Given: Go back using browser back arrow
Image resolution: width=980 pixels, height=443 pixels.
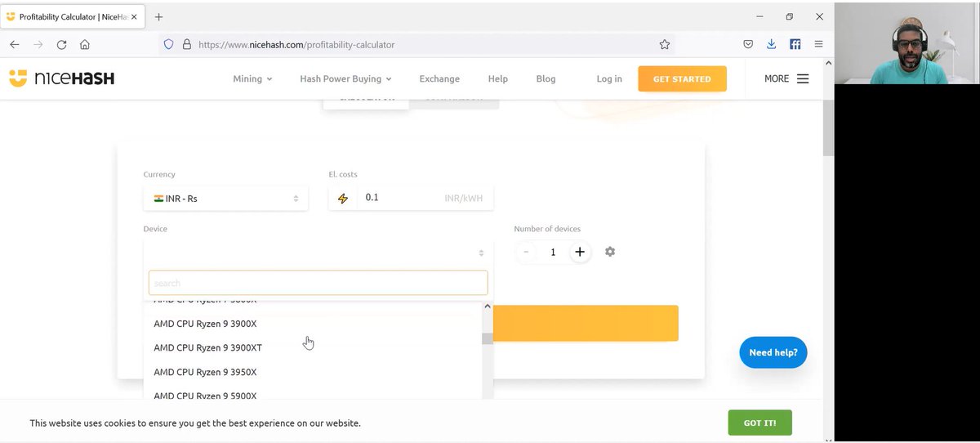Looking at the screenshot, I should 15,44.
